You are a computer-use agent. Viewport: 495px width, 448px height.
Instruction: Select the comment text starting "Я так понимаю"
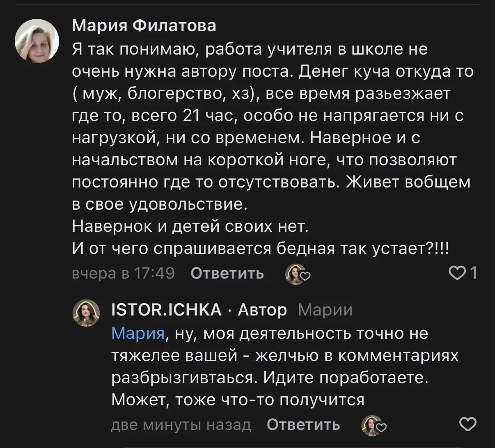tap(250, 50)
